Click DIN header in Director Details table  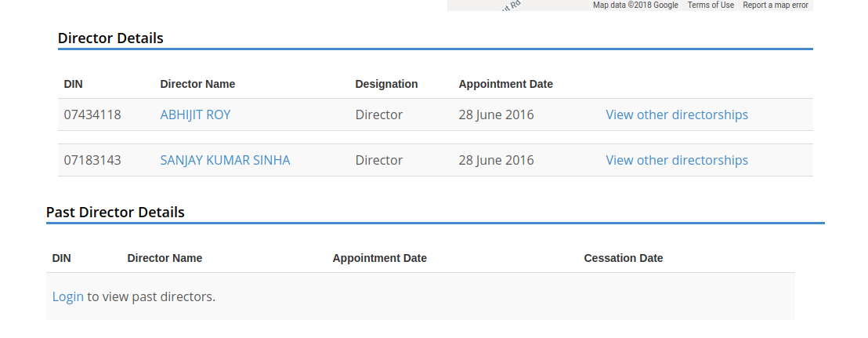pos(73,84)
